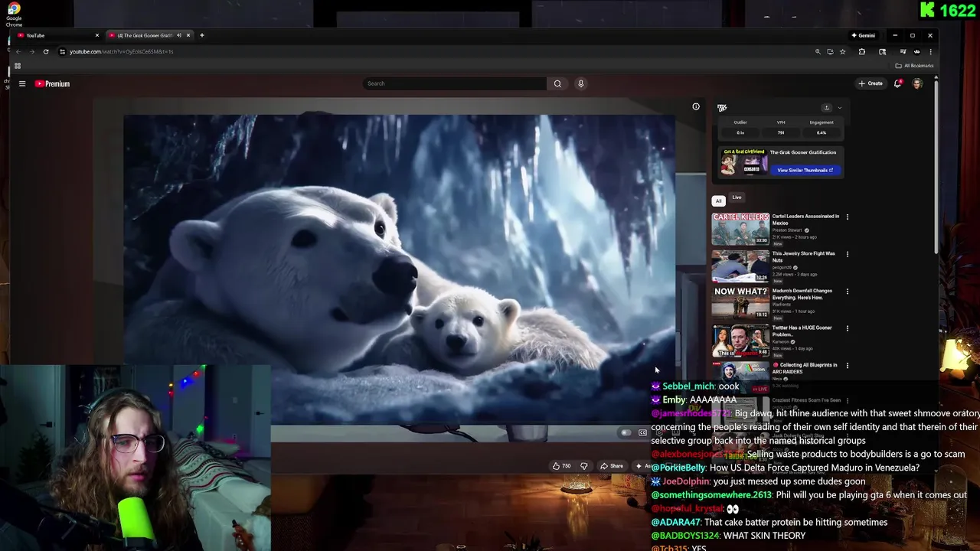
Task: Click the search magnifier button
Action: tap(557, 83)
